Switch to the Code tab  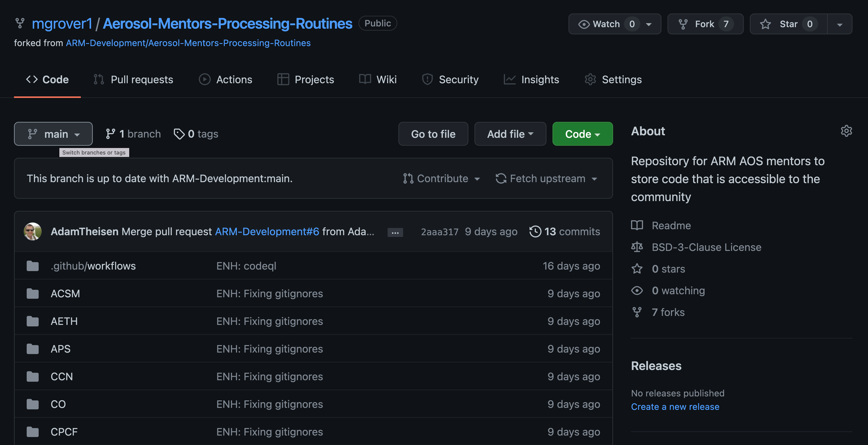(x=47, y=79)
